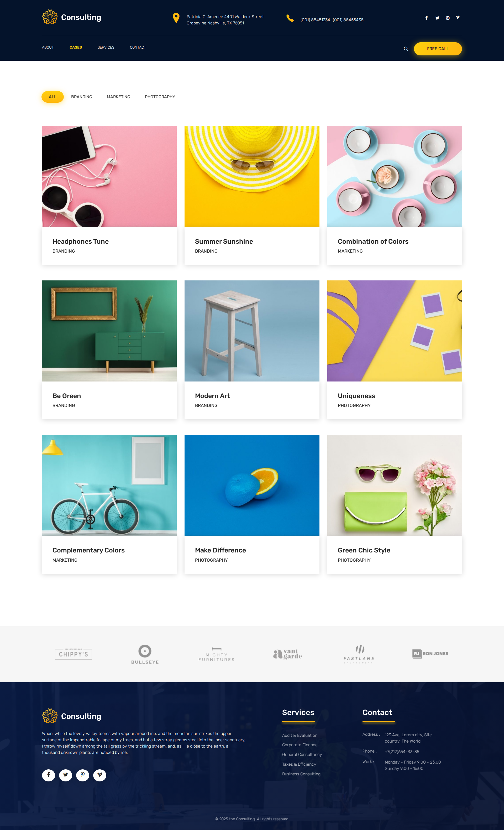
Task: Click footer Vimeo circle icon
Action: click(x=100, y=775)
